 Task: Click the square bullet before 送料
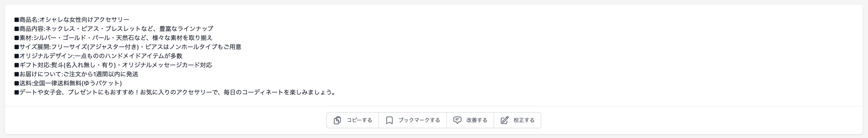click(x=16, y=83)
